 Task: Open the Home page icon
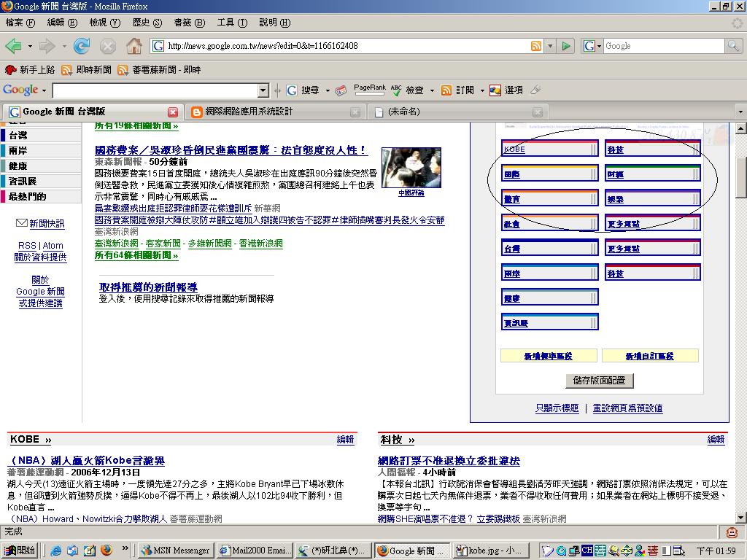[134, 46]
